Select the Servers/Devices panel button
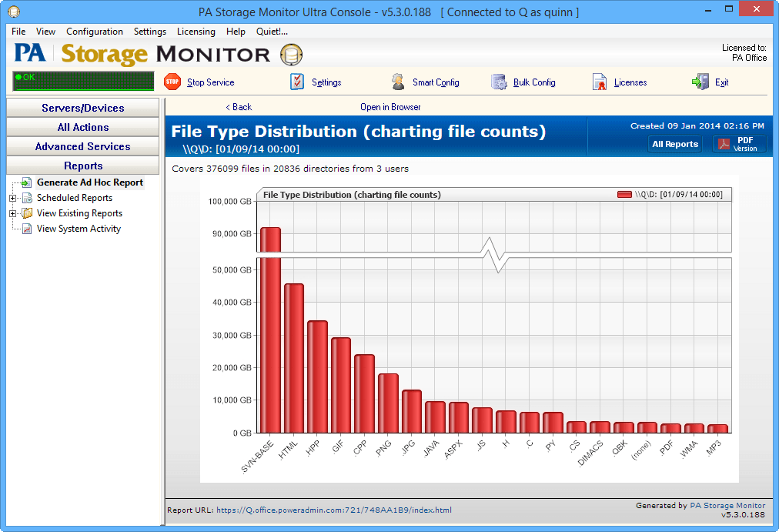The width and height of the screenshot is (779, 532). pos(83,108)
